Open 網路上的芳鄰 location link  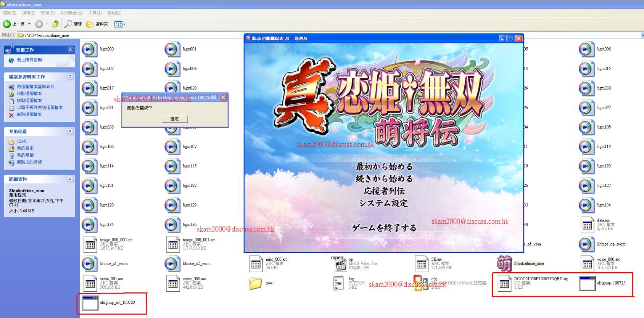(x=29, y=162)
